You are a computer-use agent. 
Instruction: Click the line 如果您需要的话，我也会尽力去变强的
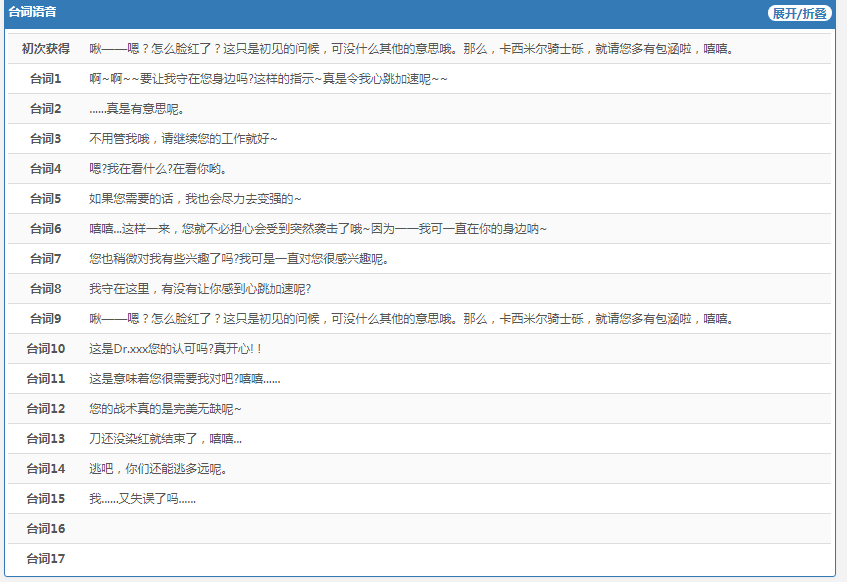195,199
